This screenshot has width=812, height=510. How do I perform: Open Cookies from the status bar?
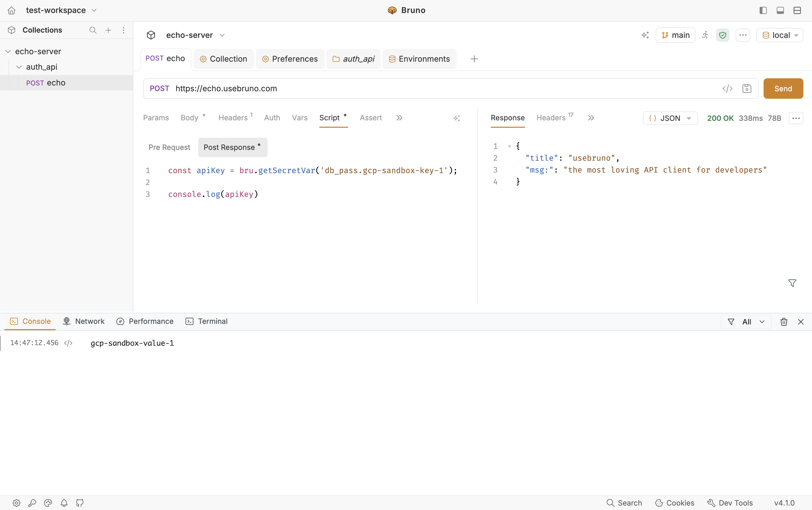[x=674, y=503]
